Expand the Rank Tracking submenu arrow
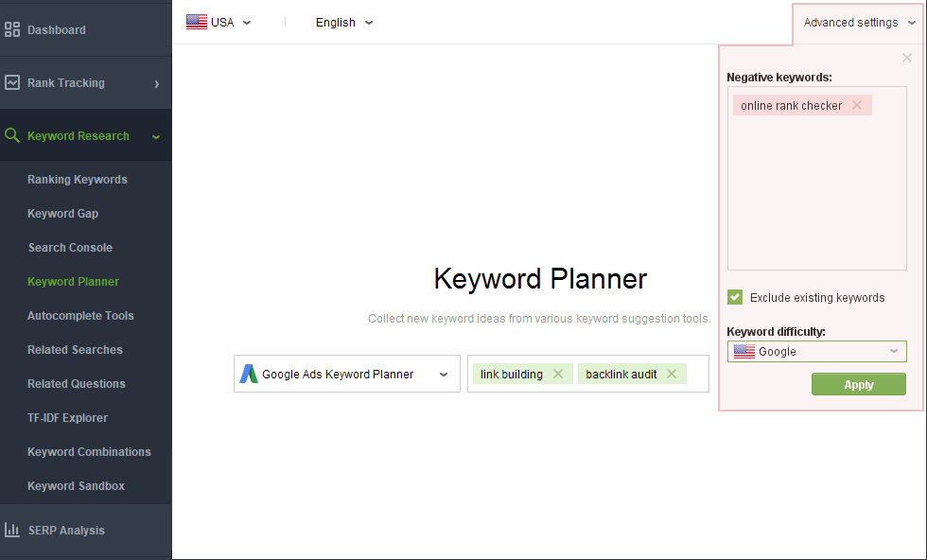This screenshot has width=927, height=560. pyautogui.click(x=157, y=83)
